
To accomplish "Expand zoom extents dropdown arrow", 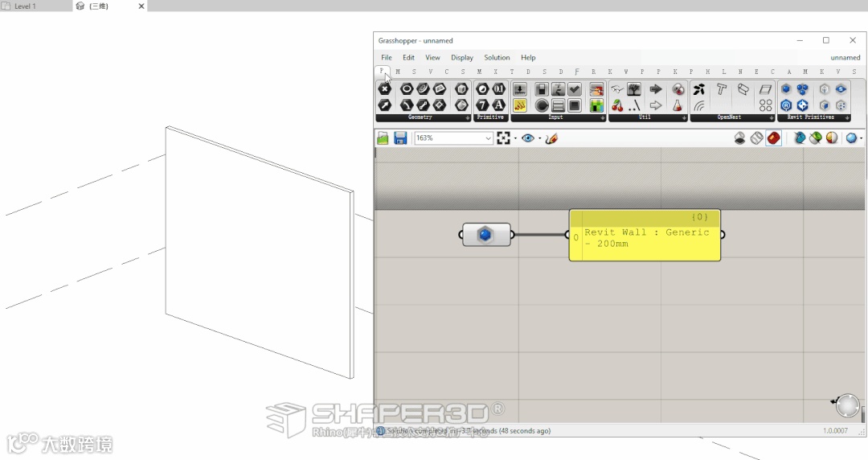I will pyautogui.click(x=515, y=138).
